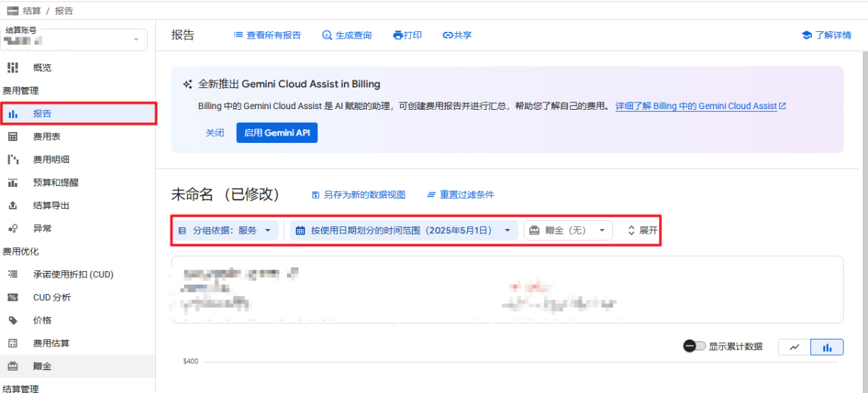This screenshot has width=868, height=393.
Task: Switch to line chart view
Action: coord(794,347)
